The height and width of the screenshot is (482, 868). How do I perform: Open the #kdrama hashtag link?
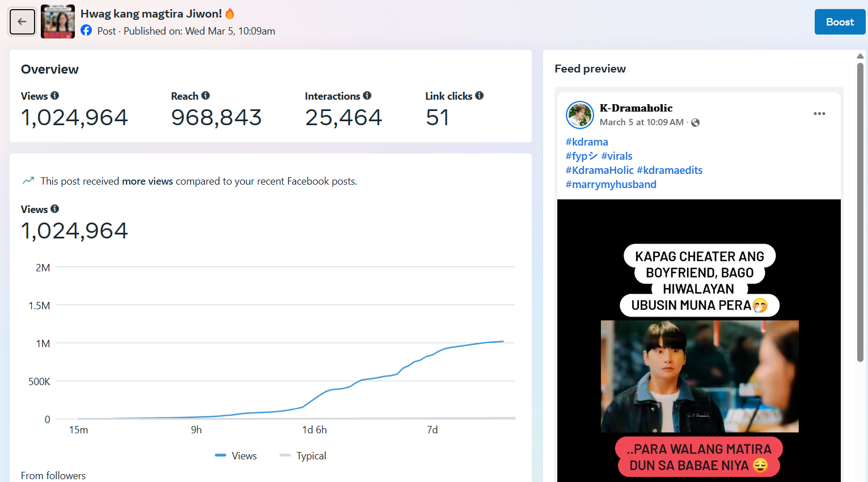[x=587, y=142]
